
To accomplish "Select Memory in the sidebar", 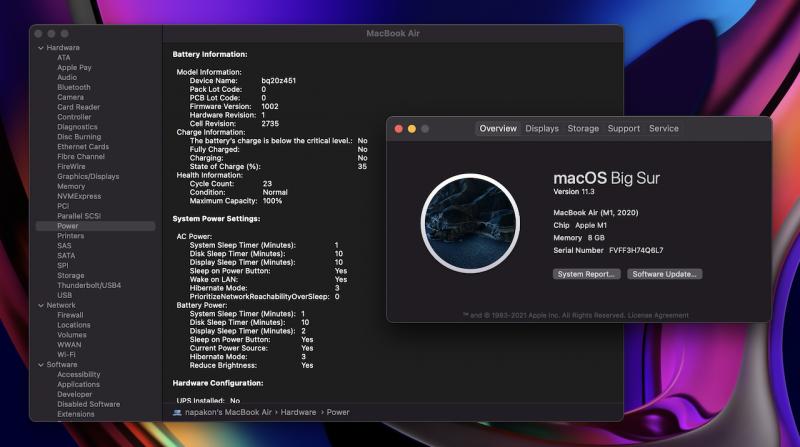I will pos(71,186).
